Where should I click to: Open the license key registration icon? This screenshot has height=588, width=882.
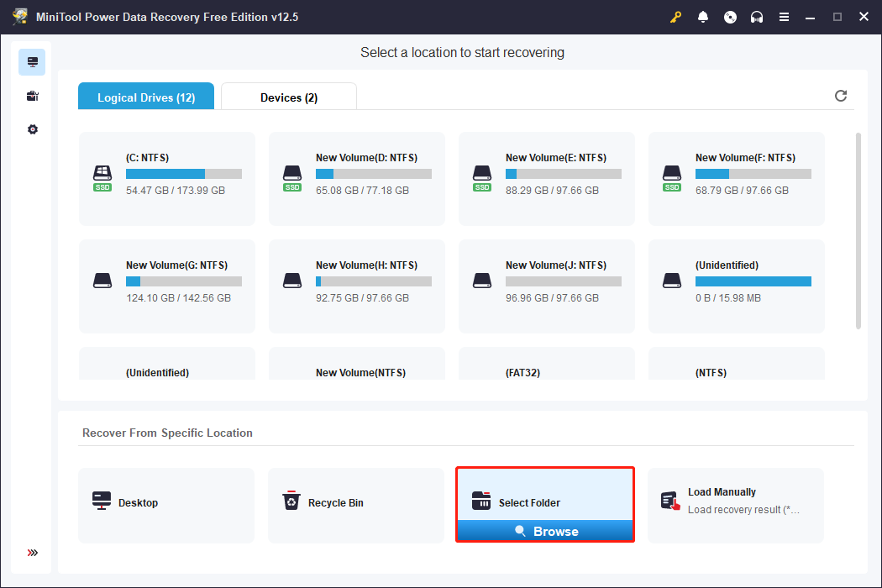click(x=675, y=17)
